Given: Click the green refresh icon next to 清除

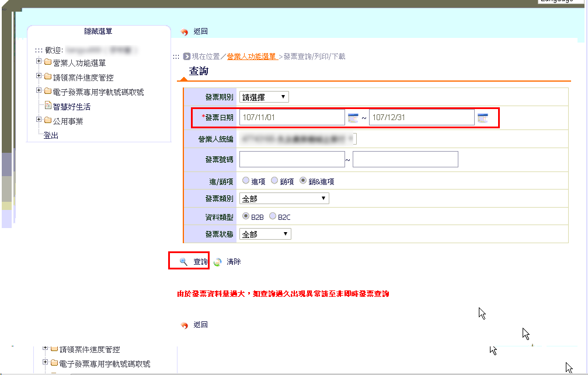Looking at the screenshot, I should [217, 262].
